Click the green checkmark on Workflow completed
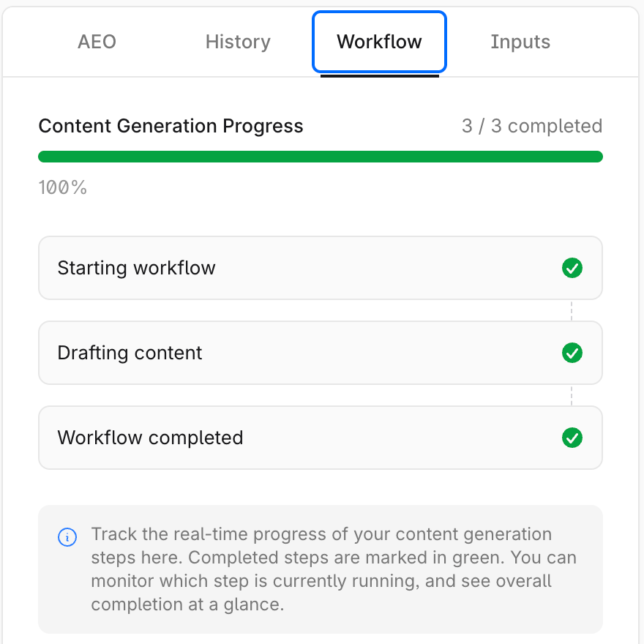The height and width of the screenshot is (644, 644). click(x=572, y=438)
